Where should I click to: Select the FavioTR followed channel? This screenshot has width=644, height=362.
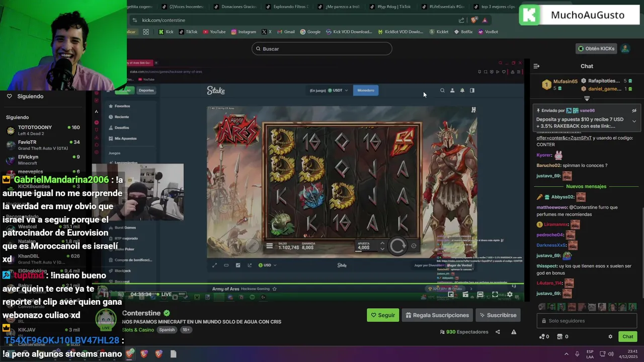point(43,145)
